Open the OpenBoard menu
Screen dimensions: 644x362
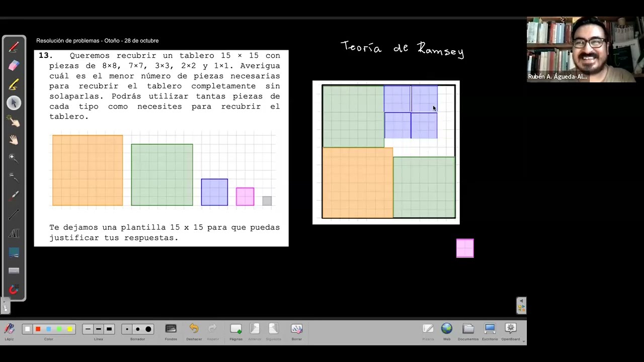(x=511, y=331)
